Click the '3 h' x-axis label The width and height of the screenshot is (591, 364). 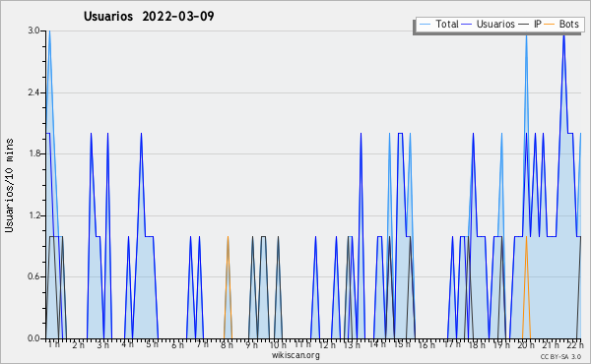point(102,344)
